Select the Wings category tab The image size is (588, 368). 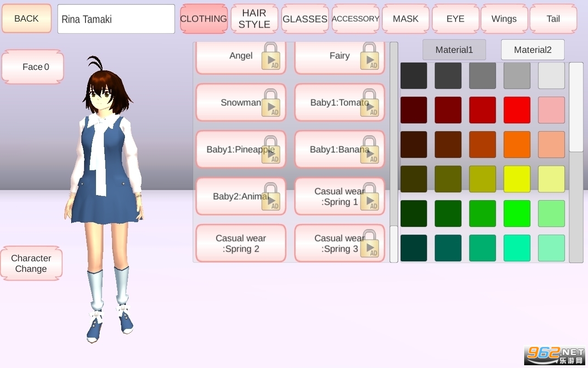[x=504, y=19]
